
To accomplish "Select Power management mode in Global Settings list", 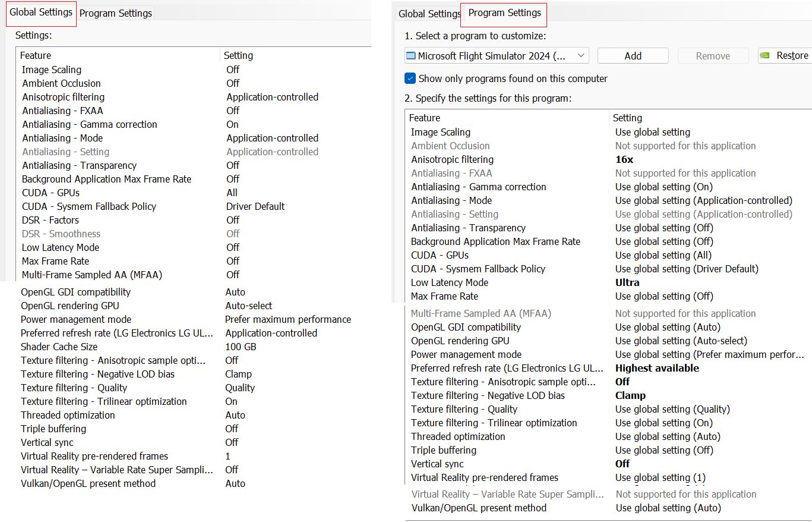I will [76, 319].
